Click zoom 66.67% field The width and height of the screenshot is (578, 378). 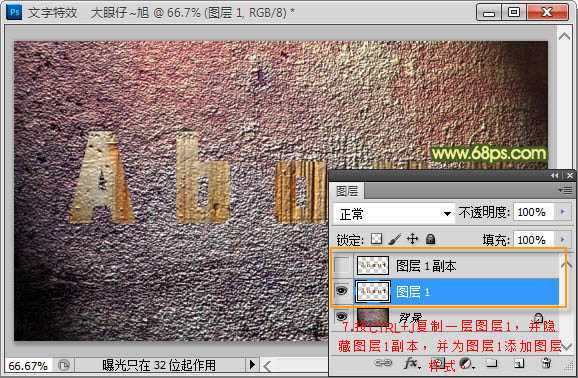pos(28,365)
